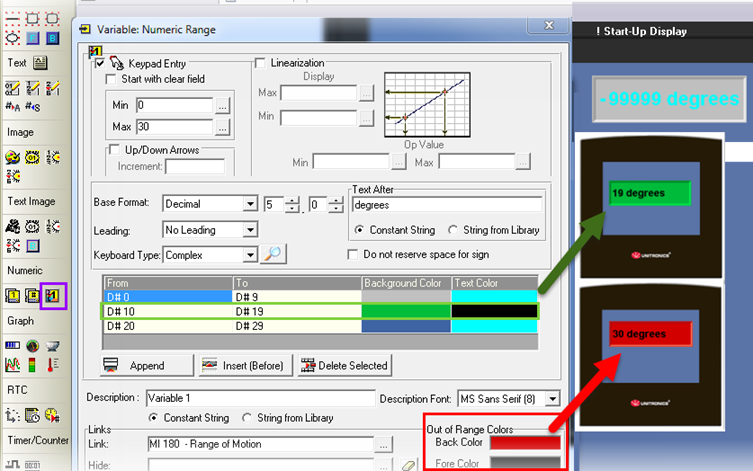The image size is (753, 471).
Task: Expand the Leading dropdown
Action: (x=250, y=230)
